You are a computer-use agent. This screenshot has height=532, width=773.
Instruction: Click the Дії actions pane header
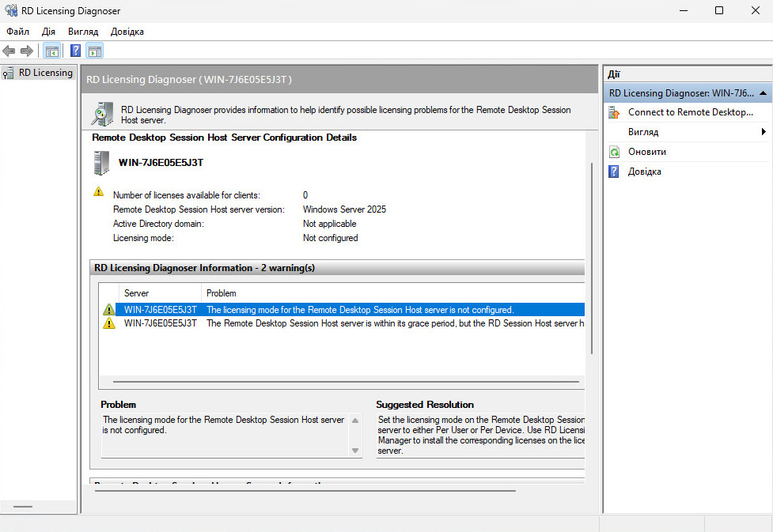[x=688, y=74]
